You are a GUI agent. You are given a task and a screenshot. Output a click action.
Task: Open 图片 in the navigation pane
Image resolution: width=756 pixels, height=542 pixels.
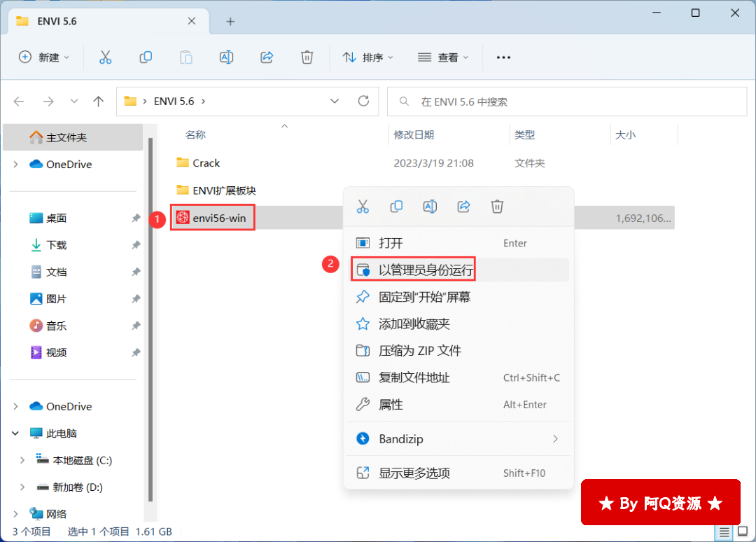[x=56, y=299]
